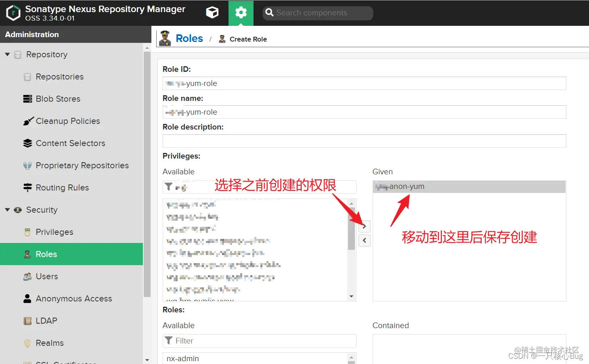Click the Privileges medal icon
The image size is (589, 364).
27,232
